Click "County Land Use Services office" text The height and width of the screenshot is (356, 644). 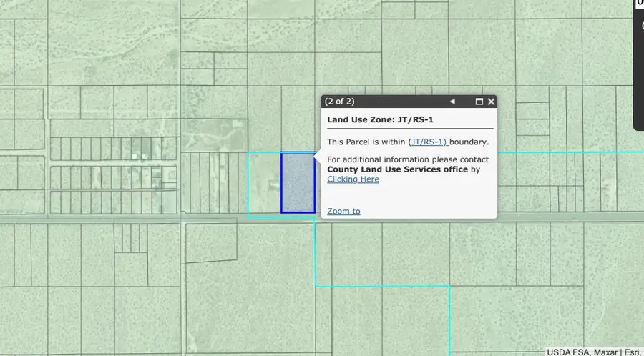click(397, 169)
